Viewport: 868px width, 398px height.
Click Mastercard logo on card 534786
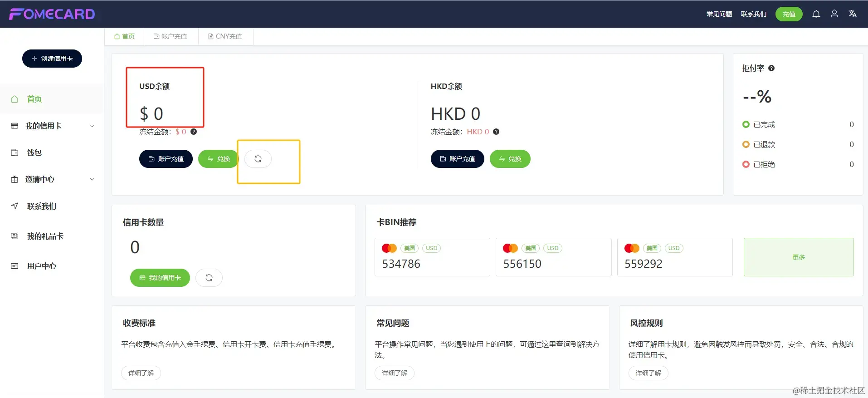coord(389,248)
